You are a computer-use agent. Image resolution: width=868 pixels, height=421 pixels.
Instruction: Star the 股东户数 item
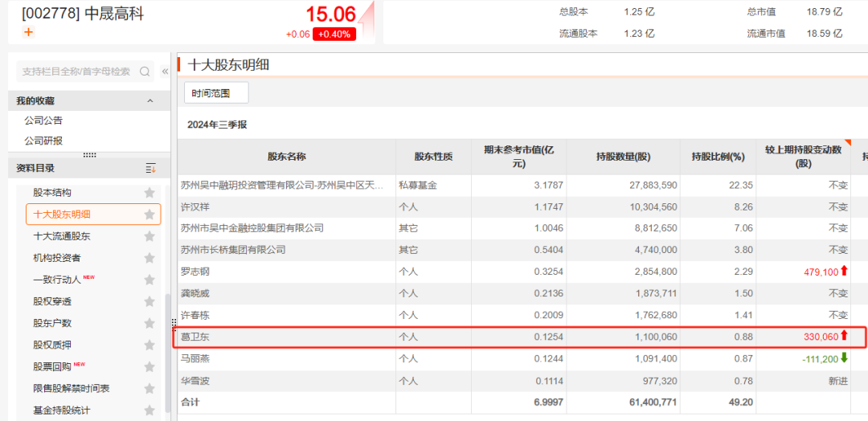click(x=149, y=323)
